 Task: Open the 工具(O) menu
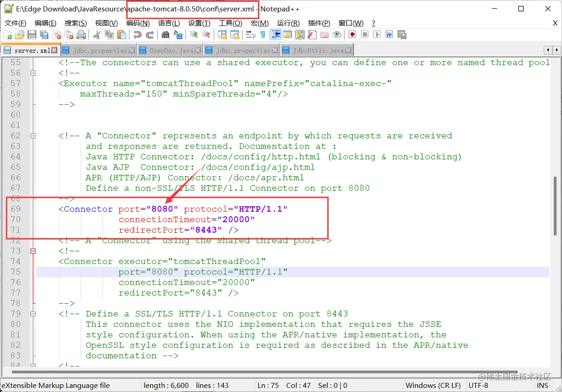[x=230, y=23]
